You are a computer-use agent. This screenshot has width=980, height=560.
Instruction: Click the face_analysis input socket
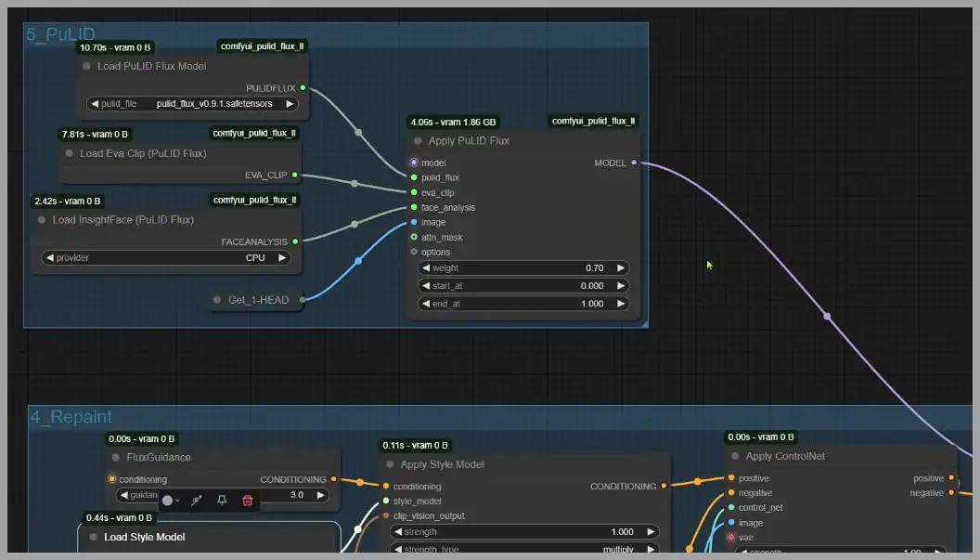414,207
